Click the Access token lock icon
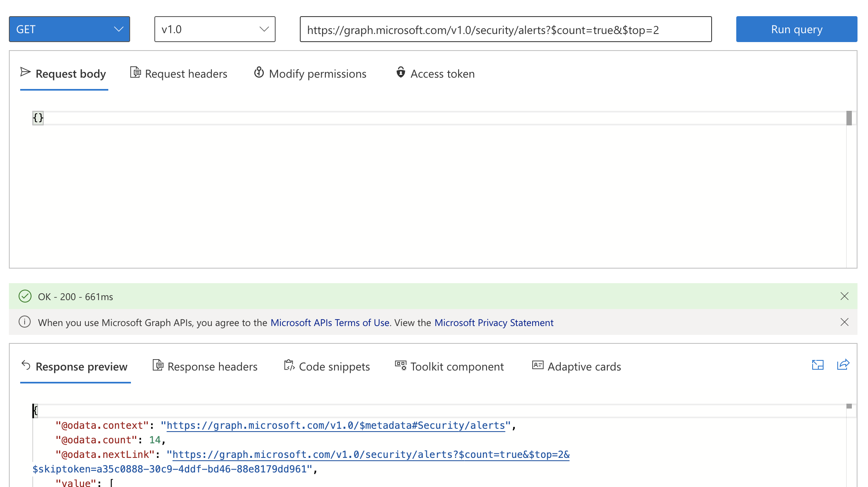The width and height of the screenshot is (868, 487). point(400,73)
